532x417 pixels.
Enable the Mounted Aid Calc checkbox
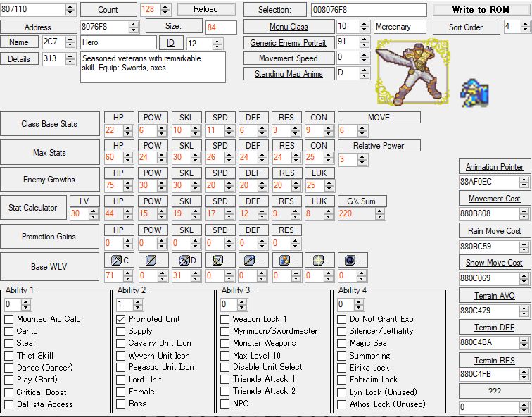(x=9, y=319)
